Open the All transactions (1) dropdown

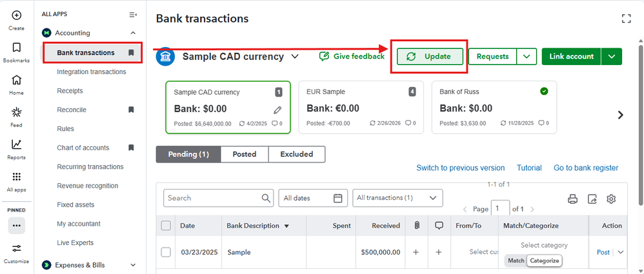(397, 198)
